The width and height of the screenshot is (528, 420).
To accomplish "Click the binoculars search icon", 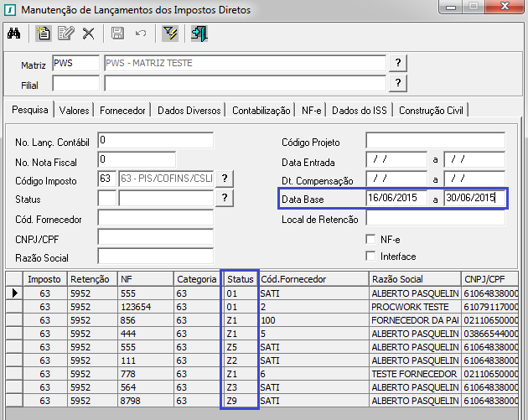I will (x=13, y=34).
